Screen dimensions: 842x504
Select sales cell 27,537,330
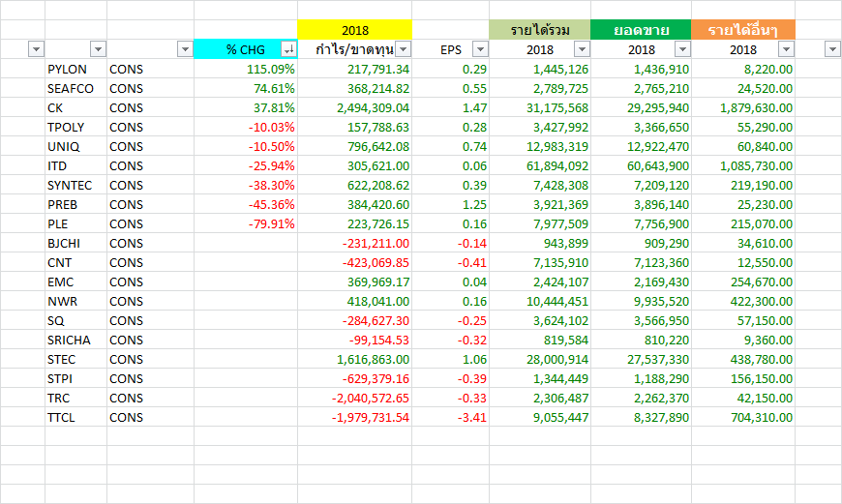coord(641,359)
